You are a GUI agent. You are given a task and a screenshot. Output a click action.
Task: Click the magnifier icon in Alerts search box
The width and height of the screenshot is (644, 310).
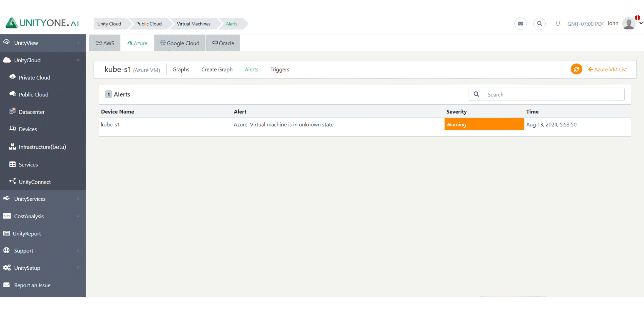[x=476, y=94]
